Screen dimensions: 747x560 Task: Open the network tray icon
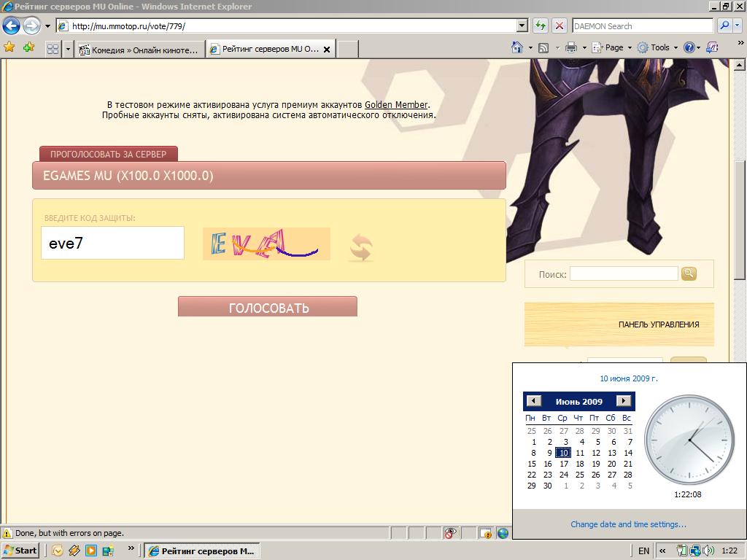coord(694,551)
